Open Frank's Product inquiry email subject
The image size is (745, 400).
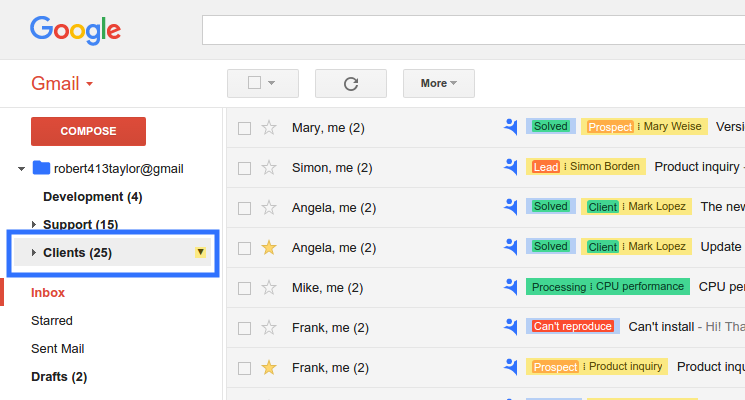711,367
